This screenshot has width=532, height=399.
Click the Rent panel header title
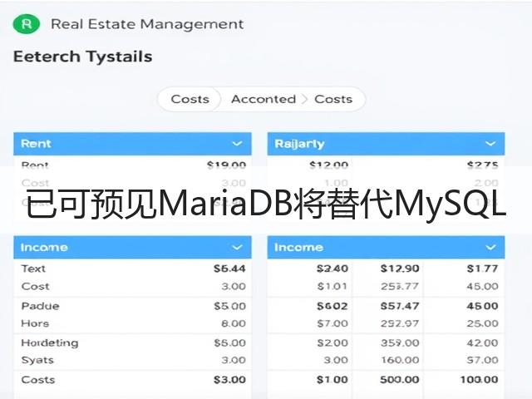pos(36,144)
